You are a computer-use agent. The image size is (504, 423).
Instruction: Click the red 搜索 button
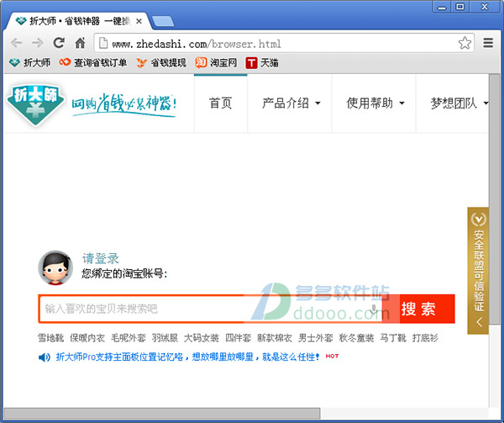(x=419, y=309)
